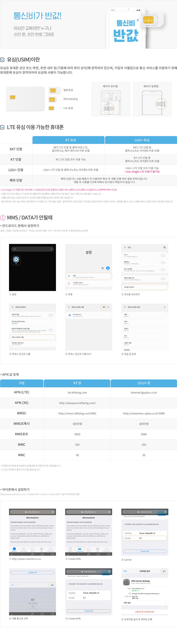Viewport: 177px width, 644px height.
Task: Toggle the 비행기 탑승 모드 switch
Action: (163, 279)
